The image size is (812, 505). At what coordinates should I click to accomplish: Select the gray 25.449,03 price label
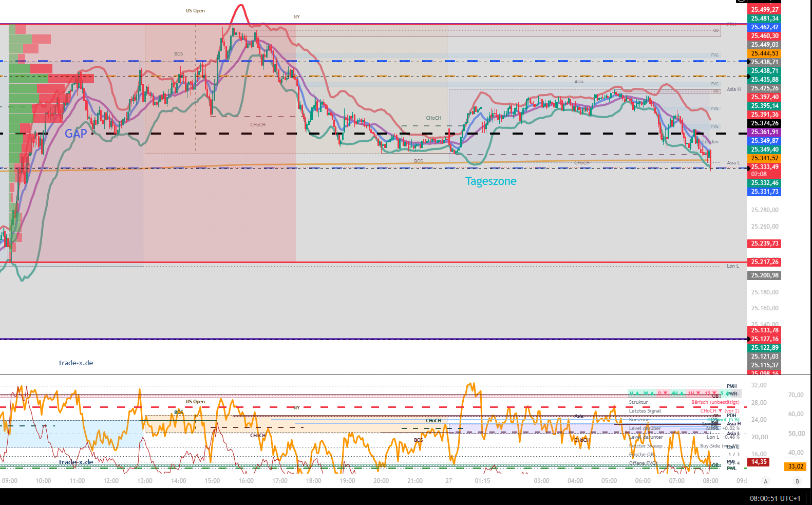pos(765,45)
